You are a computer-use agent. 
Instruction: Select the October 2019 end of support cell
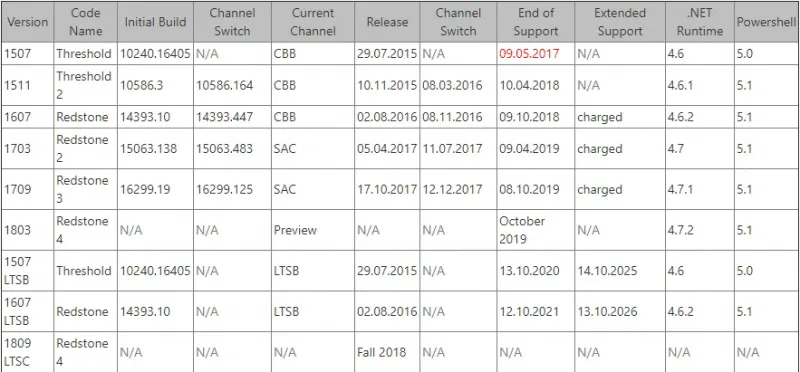pyautogui.click(x=536, y=230)
